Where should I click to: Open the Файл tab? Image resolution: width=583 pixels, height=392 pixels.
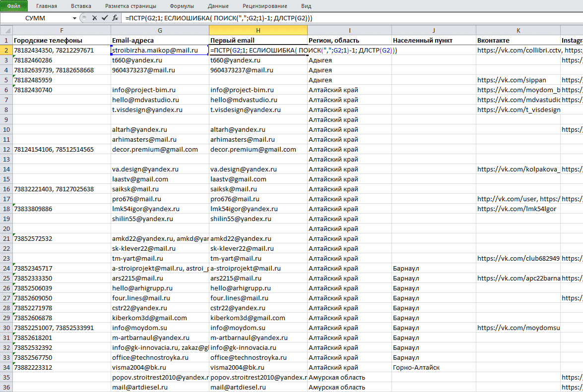tap(14, 6)
